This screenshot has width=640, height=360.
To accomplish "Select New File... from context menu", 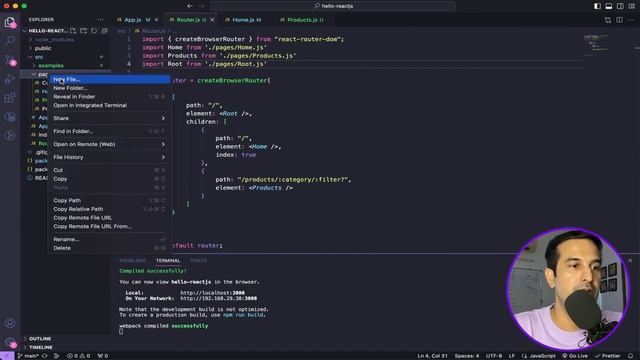I will point(109,79).
